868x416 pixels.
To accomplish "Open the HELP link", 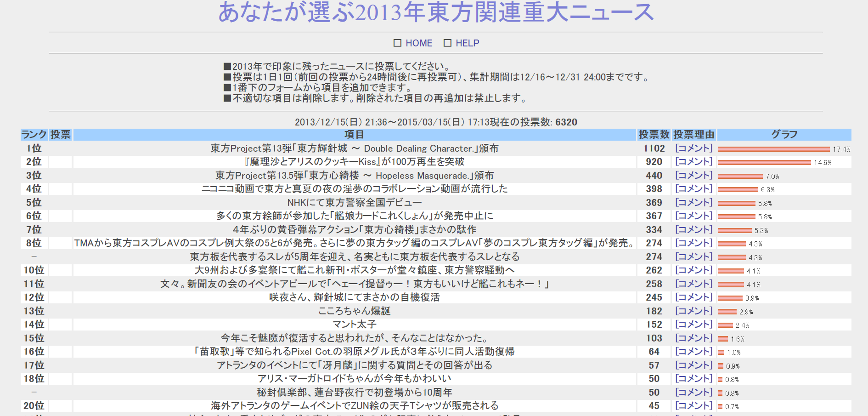I will point(467,43).
